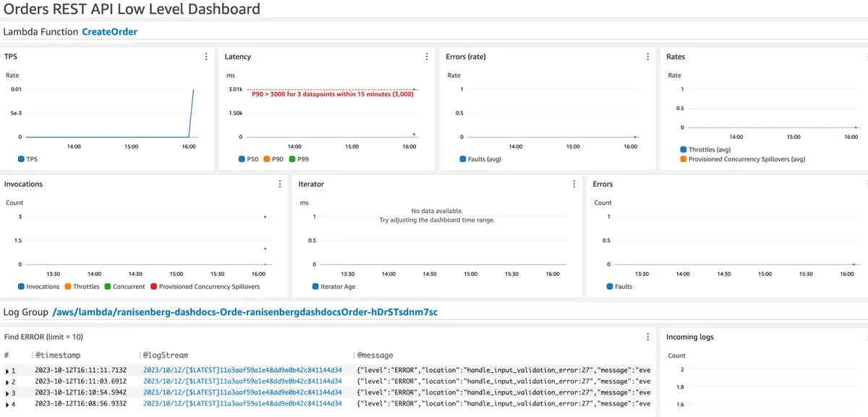
Task: Hide Provisioned Concurrency Spillovers in Invocations legend
Action: tap(210, 286)
